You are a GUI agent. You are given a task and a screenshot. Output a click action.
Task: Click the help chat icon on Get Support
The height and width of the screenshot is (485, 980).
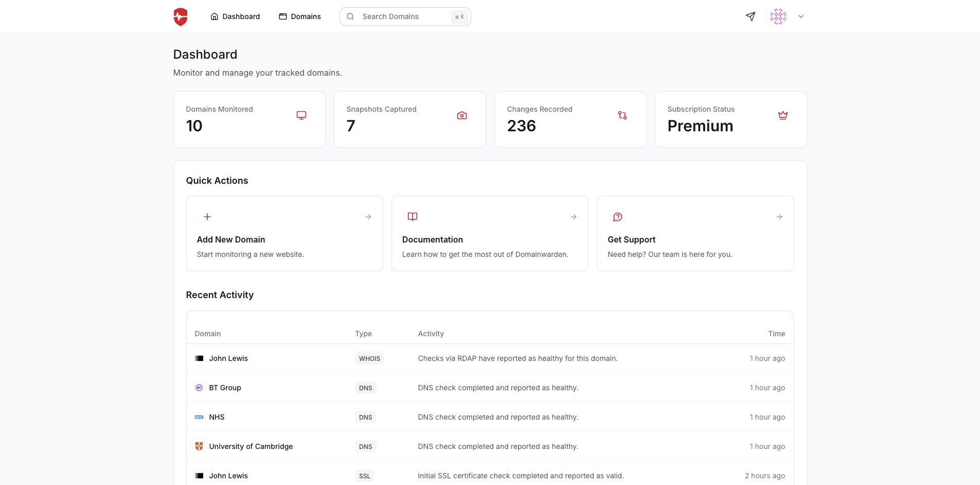[x=618, y=217]
